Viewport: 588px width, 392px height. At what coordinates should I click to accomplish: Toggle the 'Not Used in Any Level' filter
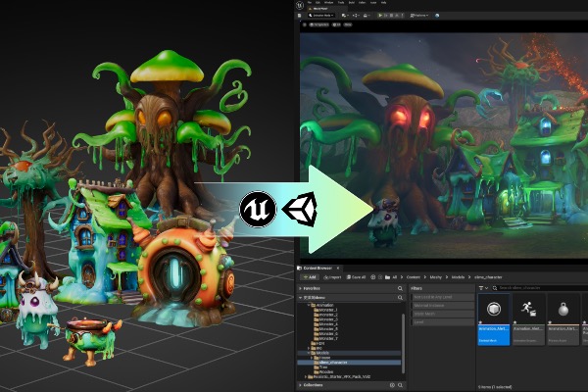[443, 297]
